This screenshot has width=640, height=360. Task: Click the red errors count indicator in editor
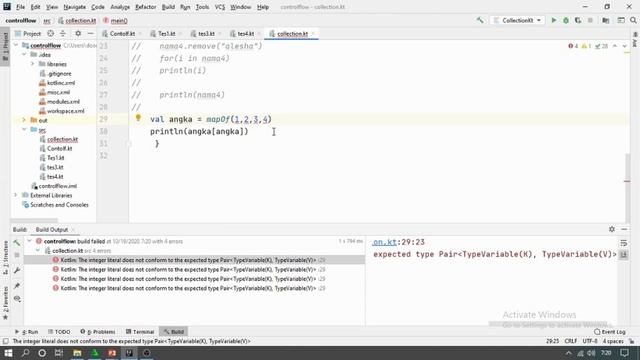[573, 46]
